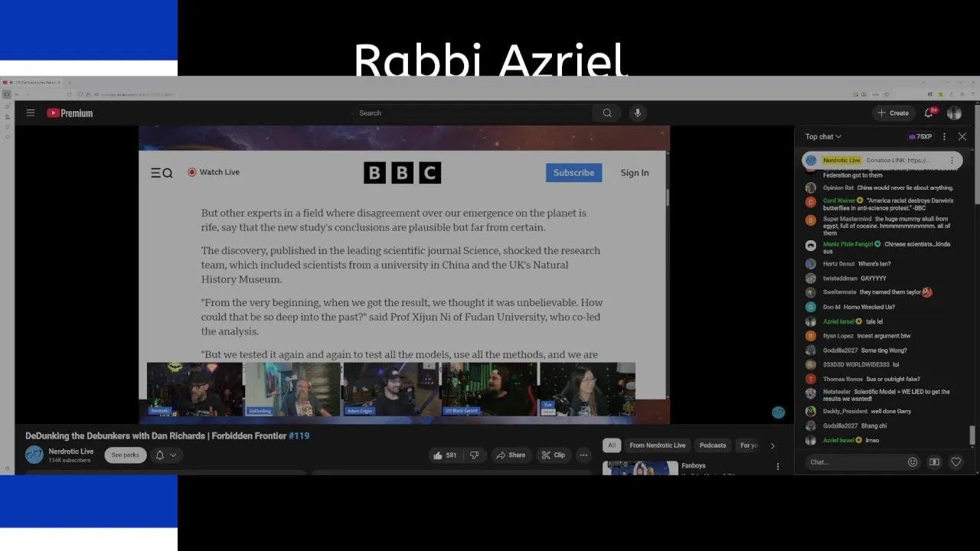Select From Nerdrotic Live chip
This screenshot has height=551, width=980.
coord(657,445)
